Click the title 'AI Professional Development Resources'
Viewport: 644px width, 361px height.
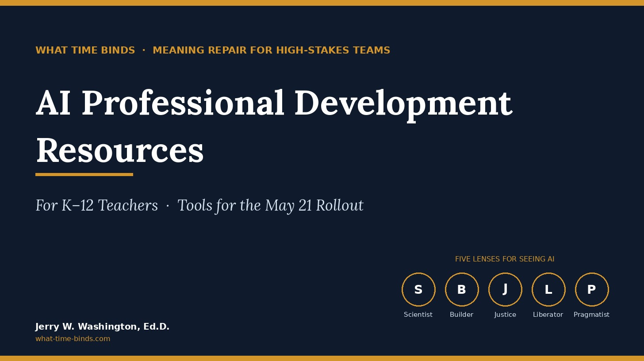point(274,127)
